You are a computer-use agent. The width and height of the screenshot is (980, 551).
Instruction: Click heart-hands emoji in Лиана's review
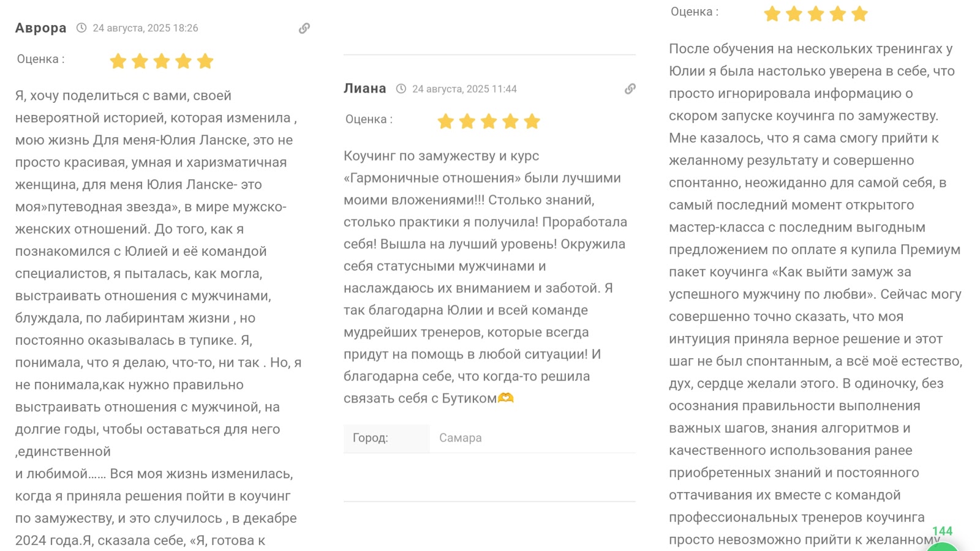[506, 398]
